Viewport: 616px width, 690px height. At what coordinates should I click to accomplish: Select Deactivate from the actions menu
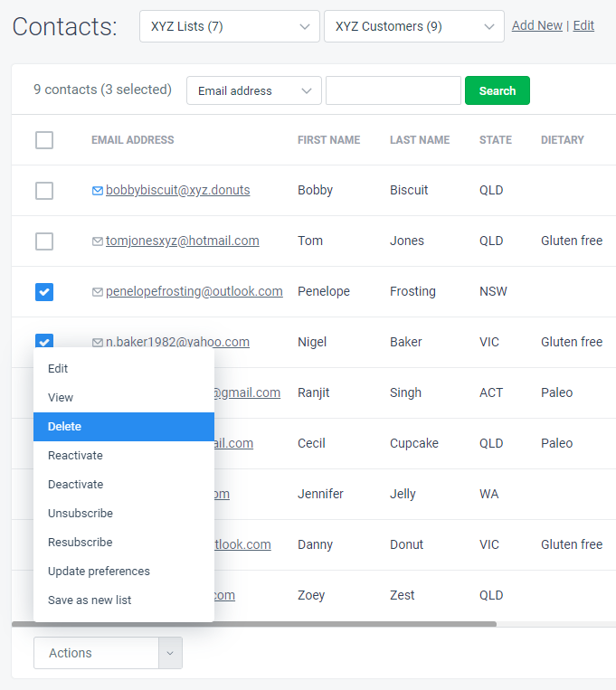point(124,484)
